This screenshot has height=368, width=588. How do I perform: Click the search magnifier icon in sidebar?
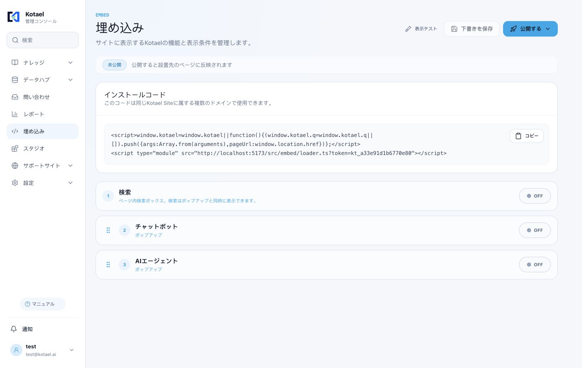tap(15, 40)
